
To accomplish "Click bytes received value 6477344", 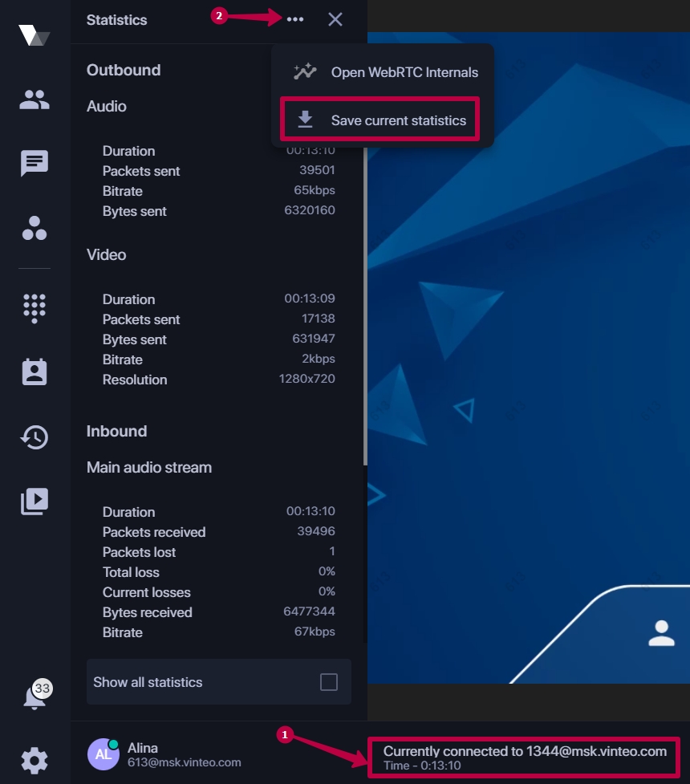I will (309, 611).
